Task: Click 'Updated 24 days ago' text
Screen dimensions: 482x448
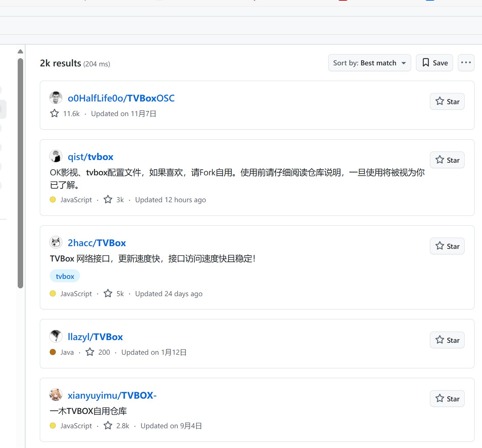Action: [169, 294]
